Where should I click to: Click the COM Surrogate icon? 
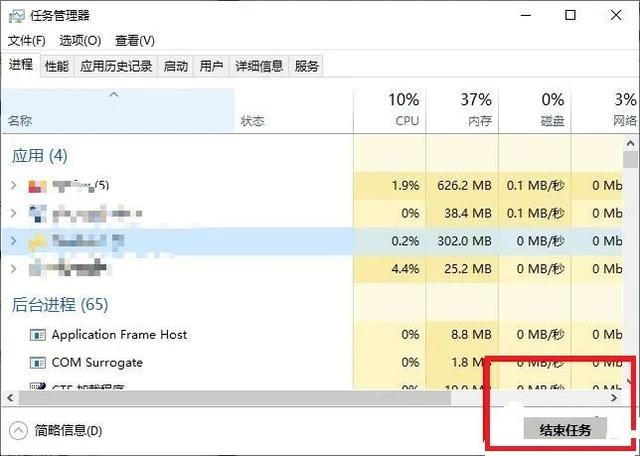coord(38,363)
